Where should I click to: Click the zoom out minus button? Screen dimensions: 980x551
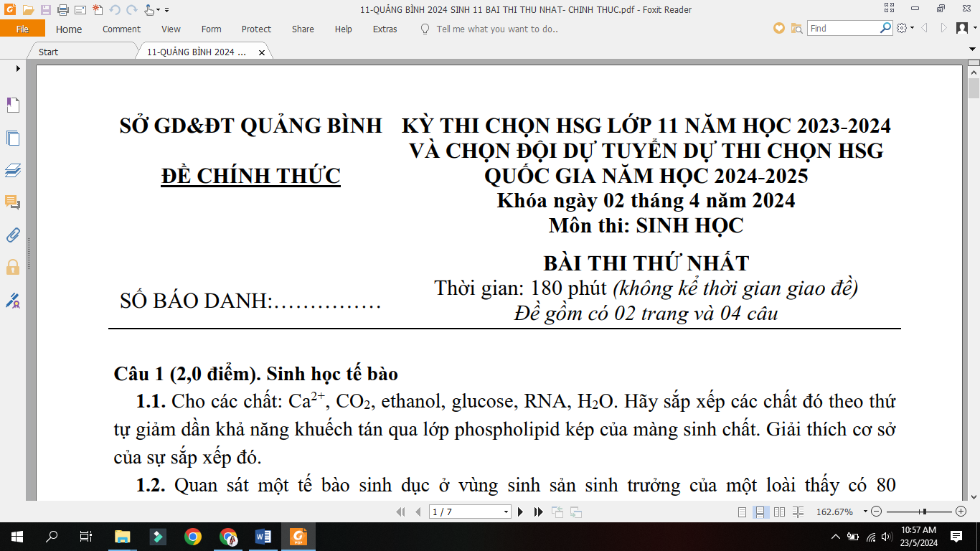tap(875, 512)
